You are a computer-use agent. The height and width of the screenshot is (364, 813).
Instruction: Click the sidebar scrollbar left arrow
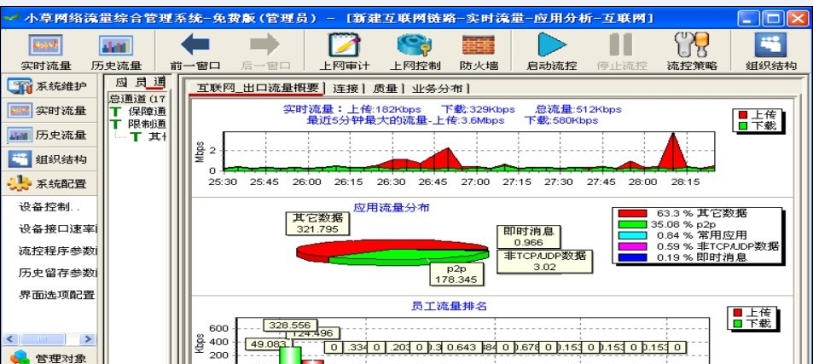[x=10, y=339]
